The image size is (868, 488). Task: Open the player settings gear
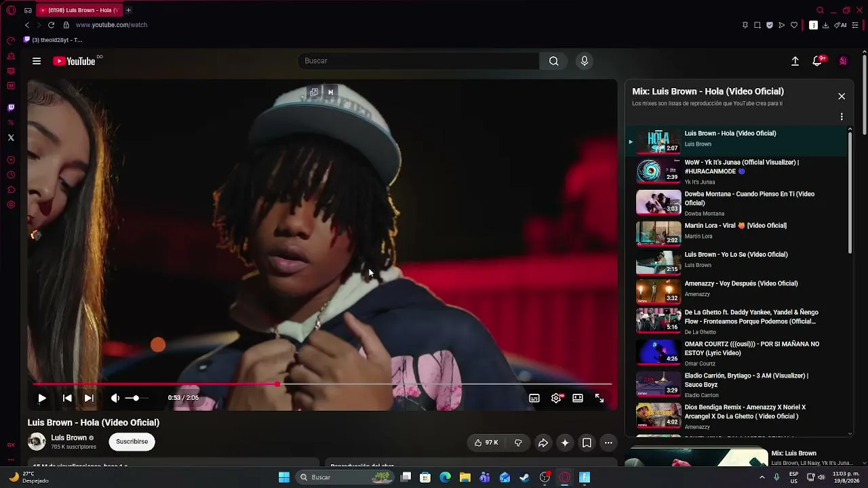click(x=557, y=399)
